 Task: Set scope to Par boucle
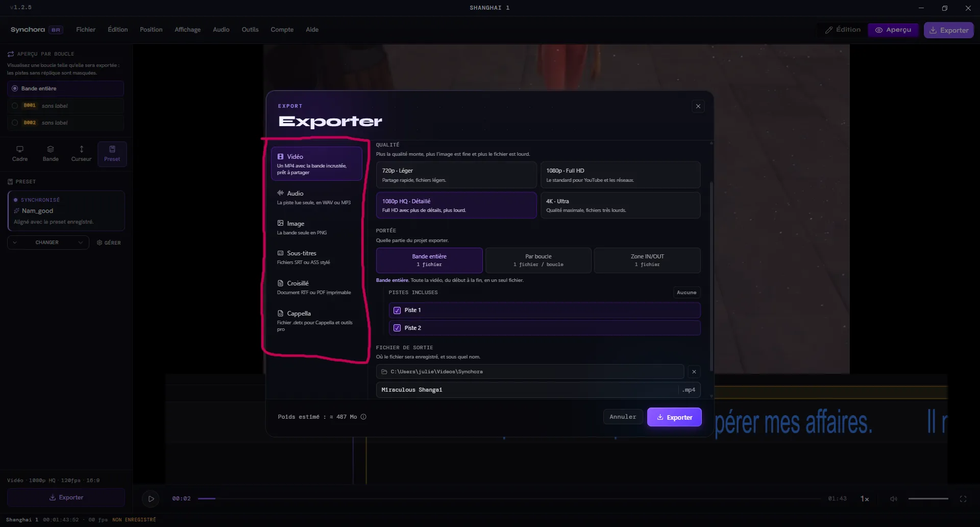[538, 260]
